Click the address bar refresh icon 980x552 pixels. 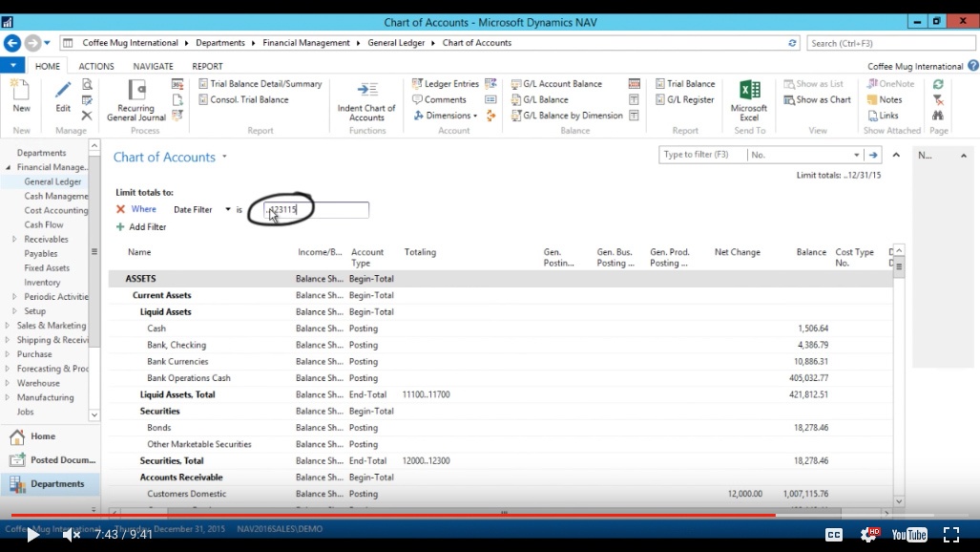[792, 43]
